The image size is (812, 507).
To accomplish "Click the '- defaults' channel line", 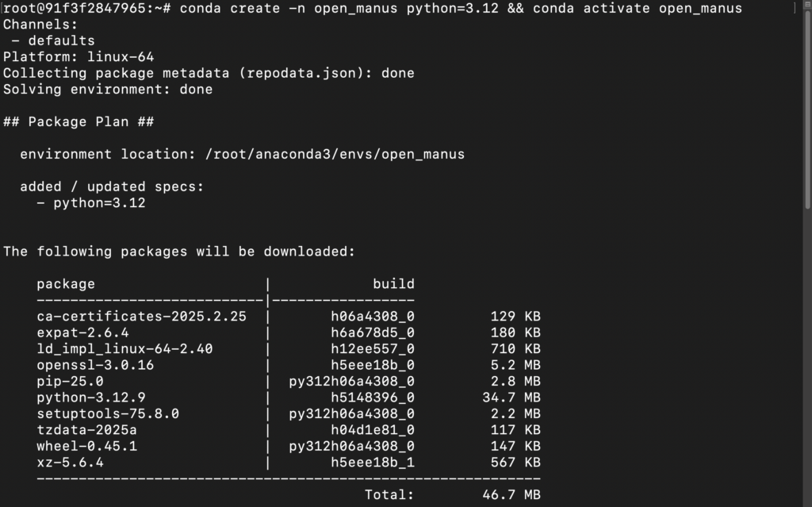I will click(53, 40).
